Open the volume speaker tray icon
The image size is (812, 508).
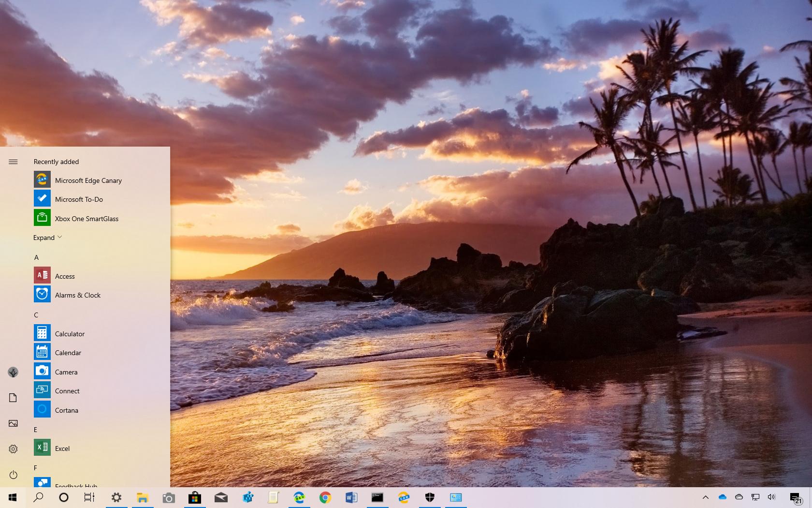771,497
